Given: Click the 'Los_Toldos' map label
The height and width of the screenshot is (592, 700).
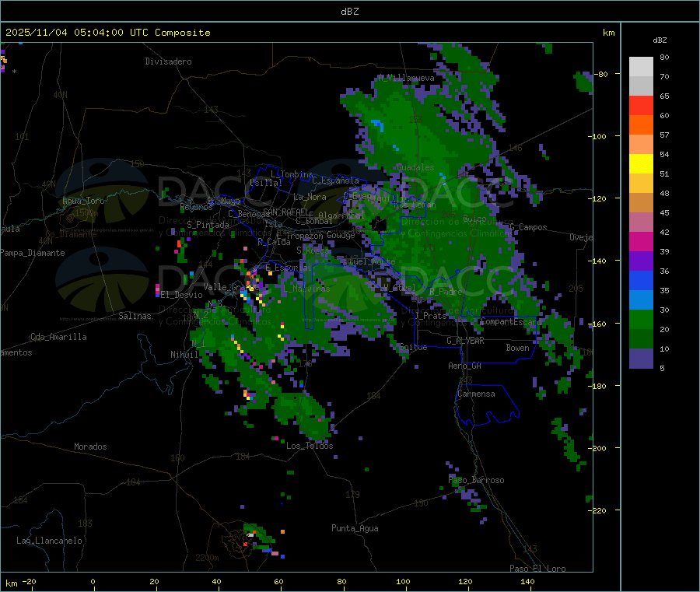Looking at the screenshot, I should (310, 446).
